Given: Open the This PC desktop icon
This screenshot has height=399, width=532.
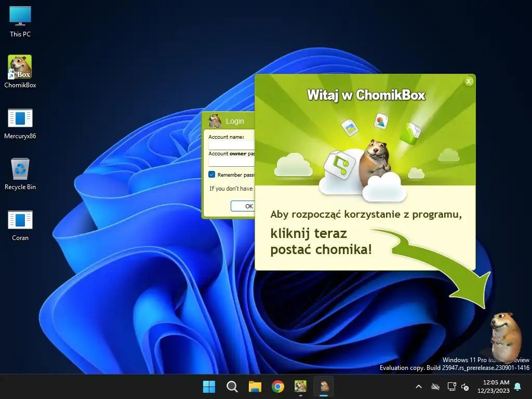Looking at the screenshot, I should (20, 21).
